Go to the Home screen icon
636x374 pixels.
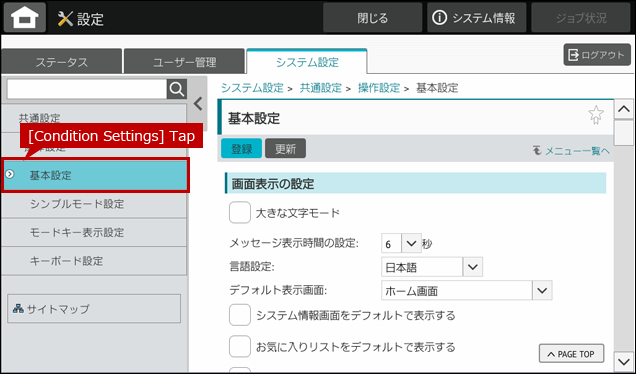tap(25, 17)
